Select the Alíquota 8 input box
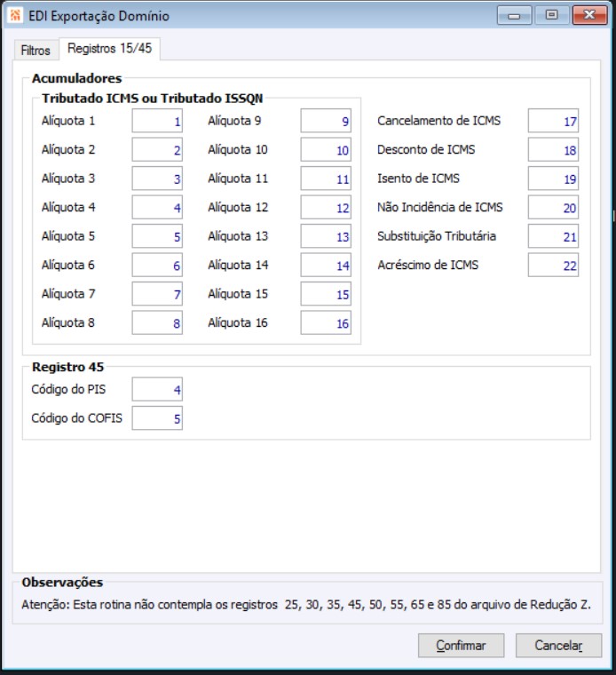This screenshot has height=675, width=616. 157,323
